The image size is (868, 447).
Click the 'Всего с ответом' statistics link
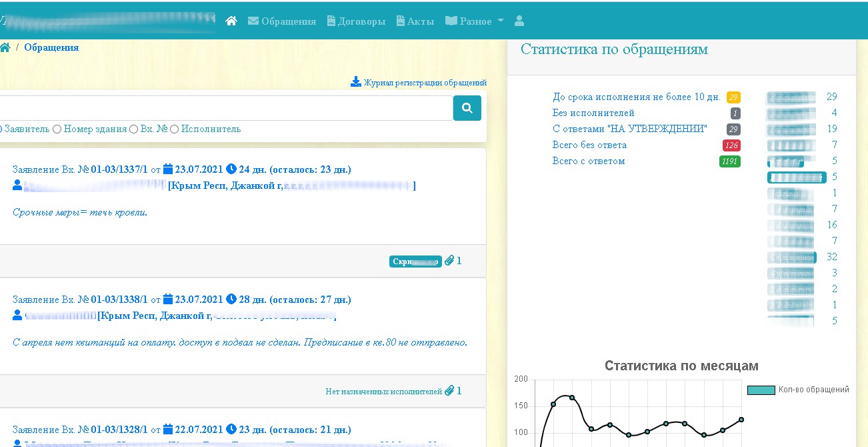[589, 161]
